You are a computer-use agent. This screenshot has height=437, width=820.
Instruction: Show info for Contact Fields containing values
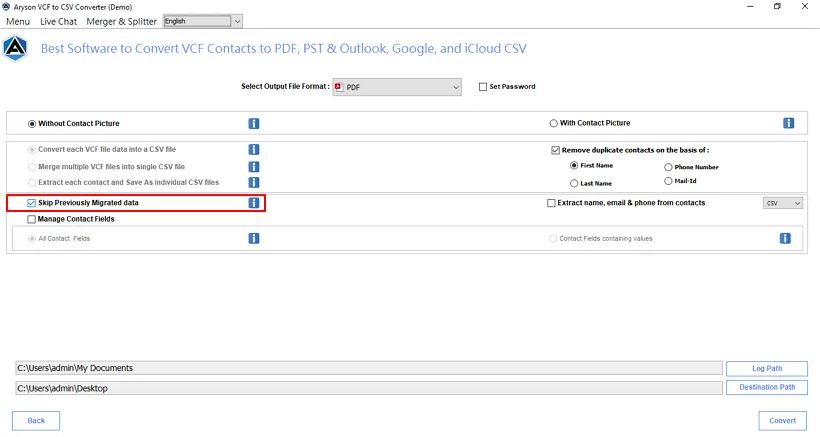coord(785,238)
